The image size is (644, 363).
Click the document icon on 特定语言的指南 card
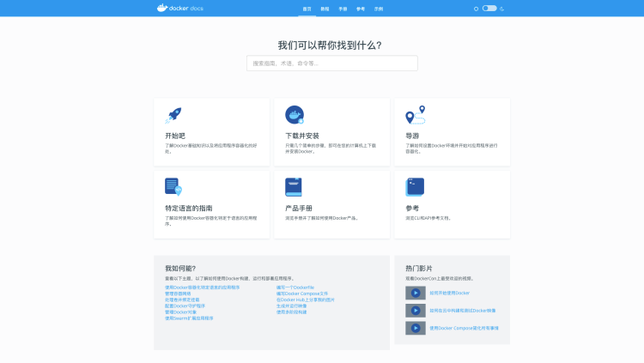point(173,187)
